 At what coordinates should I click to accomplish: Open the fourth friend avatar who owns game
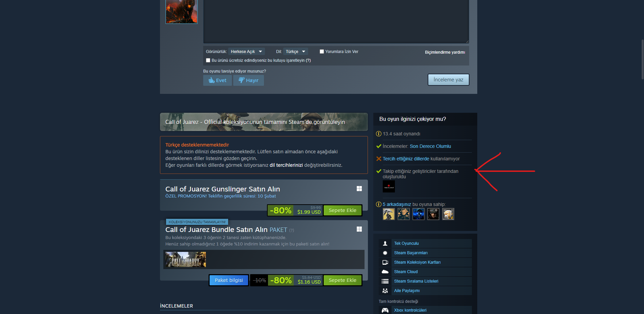433,214
